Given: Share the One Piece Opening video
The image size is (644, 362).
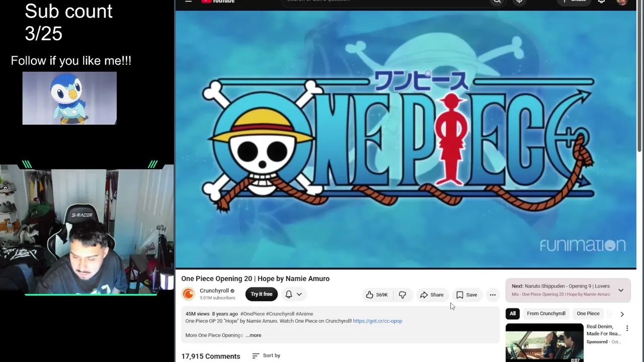Looking at the screenshot, I should (432, 295).
